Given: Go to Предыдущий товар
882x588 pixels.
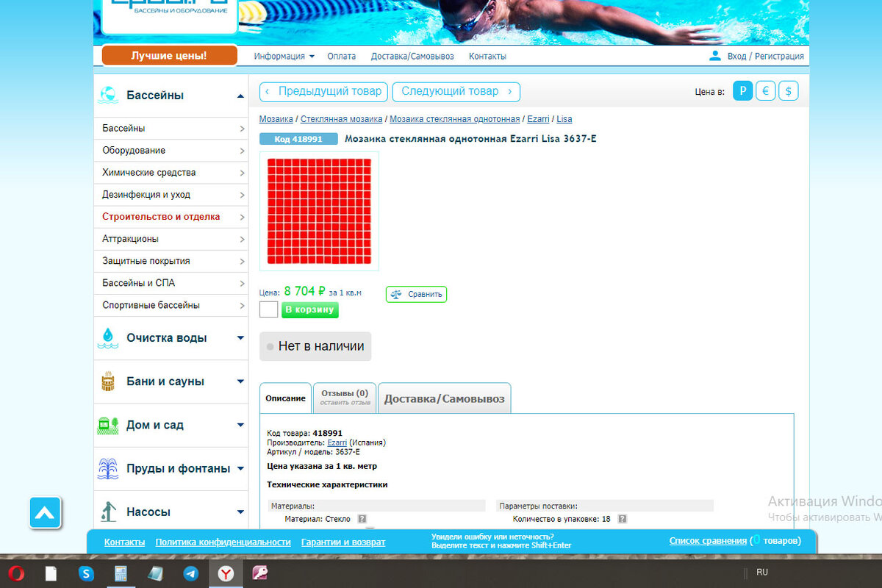Looking at the screenshot, I should 323,91.
